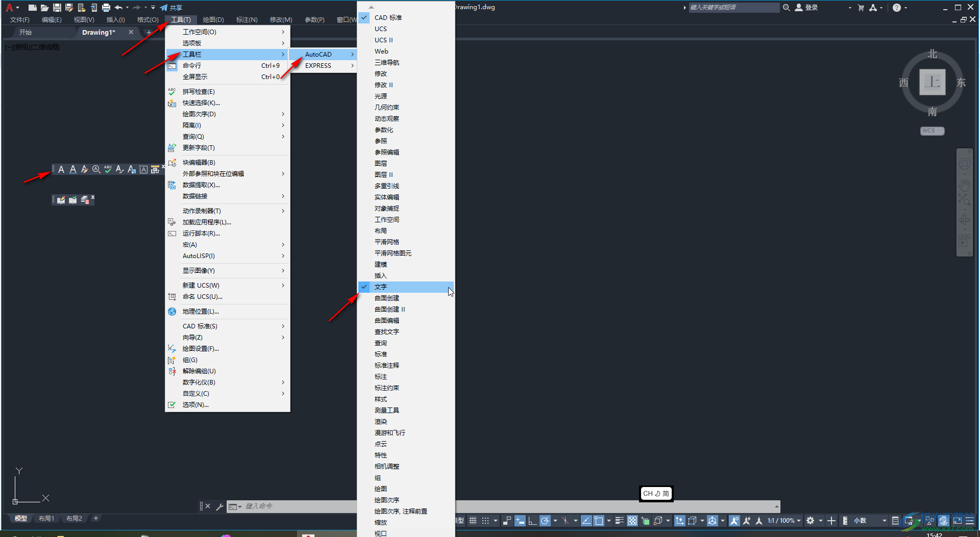The width and height of the screenshot is (980, 537).
Task: Click New drawing icon in quick access toolbar
Action: (x=32, y=8)
